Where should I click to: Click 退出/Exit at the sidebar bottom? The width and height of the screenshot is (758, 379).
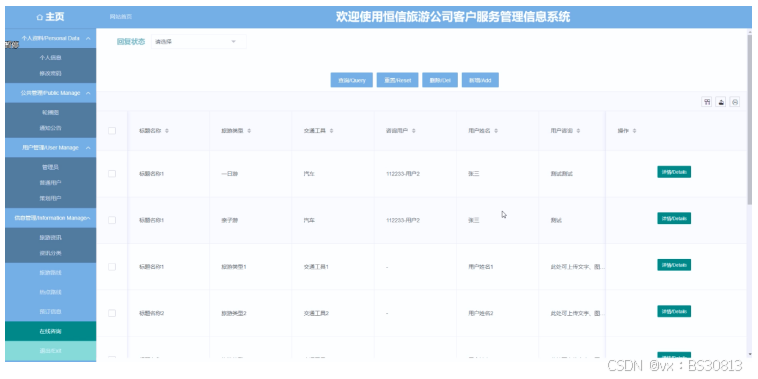click(51, 350)
